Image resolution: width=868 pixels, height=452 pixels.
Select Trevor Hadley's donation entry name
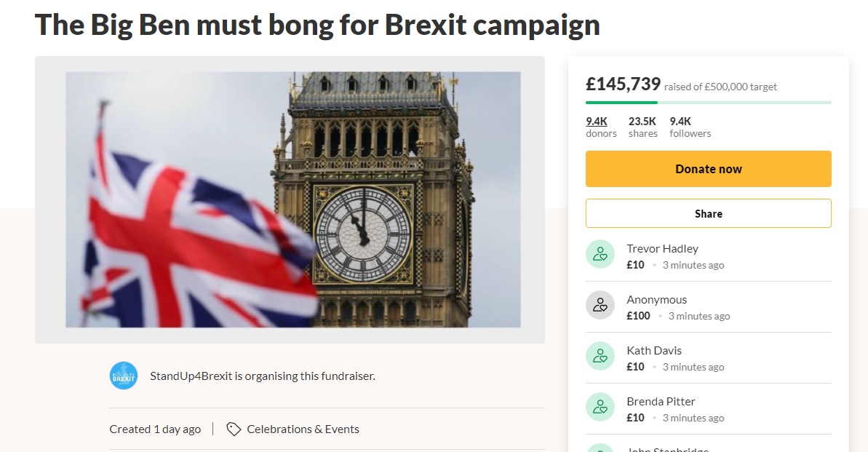[x=662, y=248]
